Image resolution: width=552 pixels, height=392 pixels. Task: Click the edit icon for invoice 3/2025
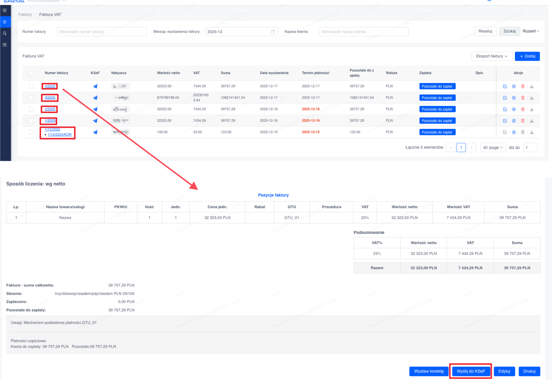point(505,98)
